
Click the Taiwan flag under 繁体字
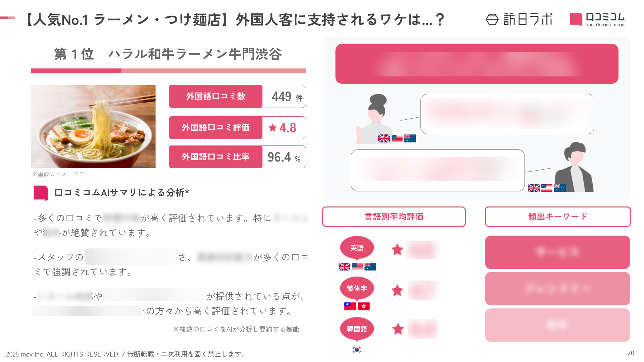(350, 306)
